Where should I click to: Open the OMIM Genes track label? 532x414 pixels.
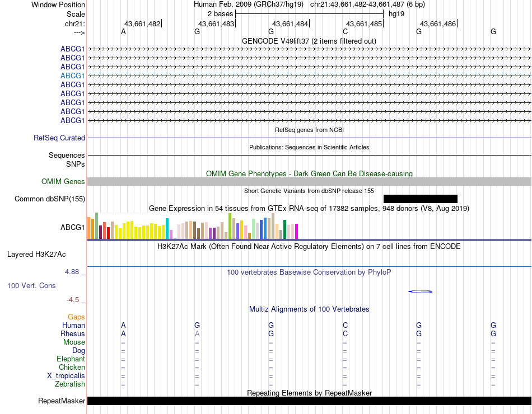click(63, 181)
